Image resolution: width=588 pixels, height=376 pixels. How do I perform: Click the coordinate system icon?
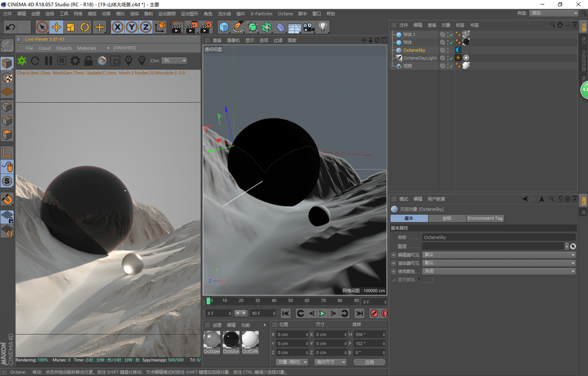[x=160, y=27]
